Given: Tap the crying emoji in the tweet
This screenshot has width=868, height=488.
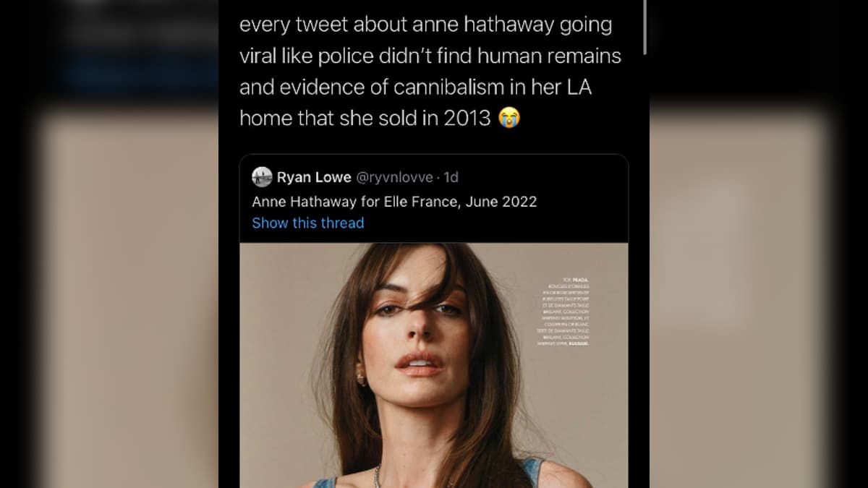Looking at the screenshot, I should 509,118.
